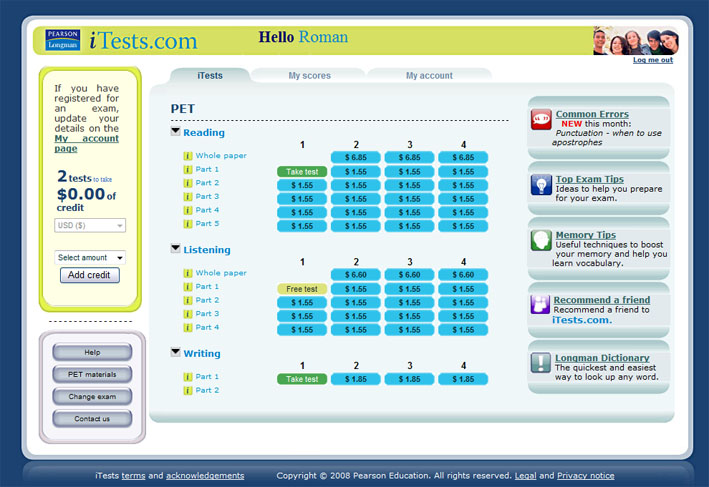Click the Memory Tips head icon
This screenshot has height=487, width=709.
541,240
